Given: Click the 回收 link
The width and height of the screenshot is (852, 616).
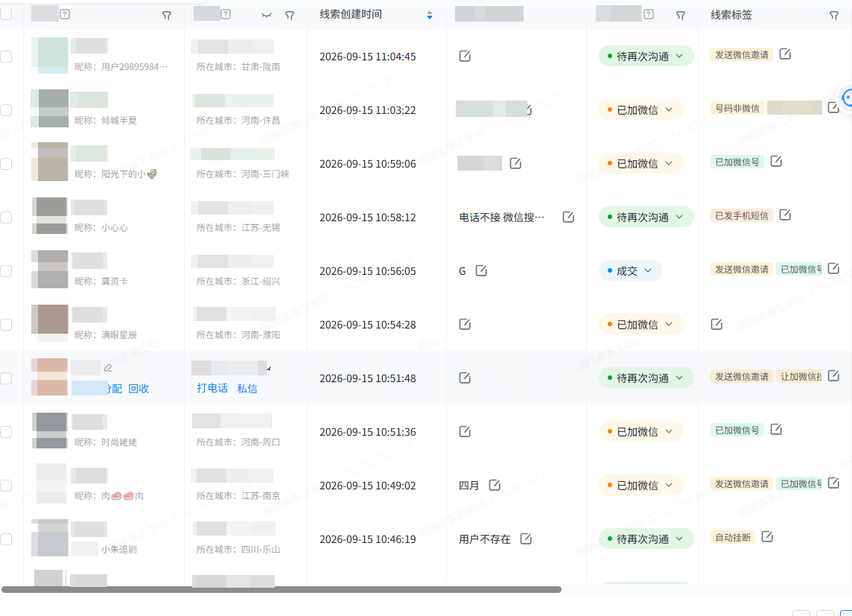Looking at the screenshot, I should [139, 388].
